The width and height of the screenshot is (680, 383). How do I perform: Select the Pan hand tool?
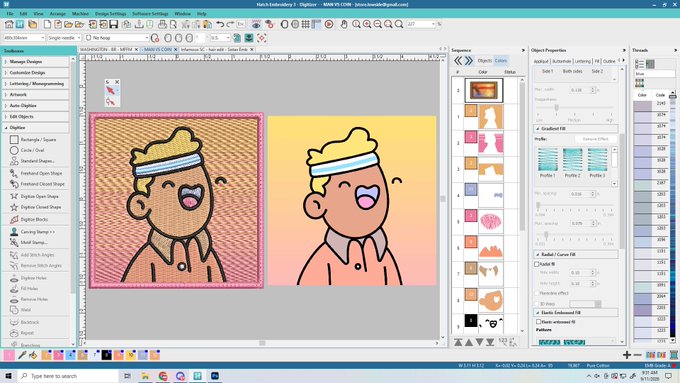coord(344,24)
